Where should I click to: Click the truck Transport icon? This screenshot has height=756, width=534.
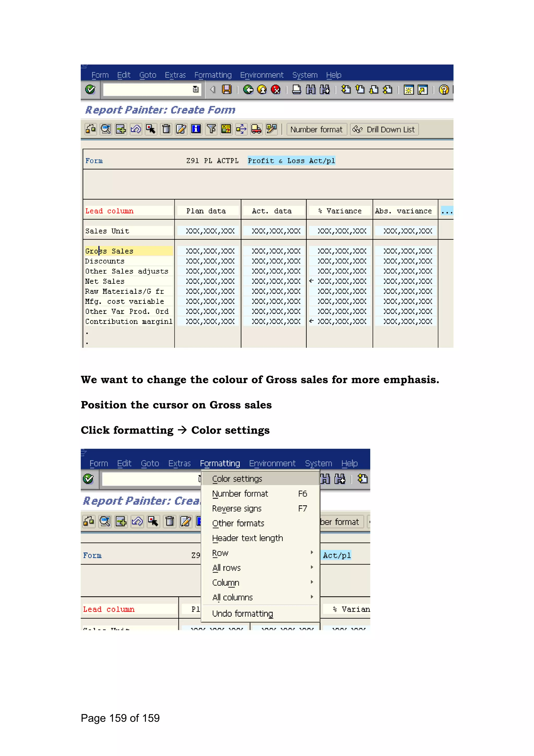coord(256,129)
